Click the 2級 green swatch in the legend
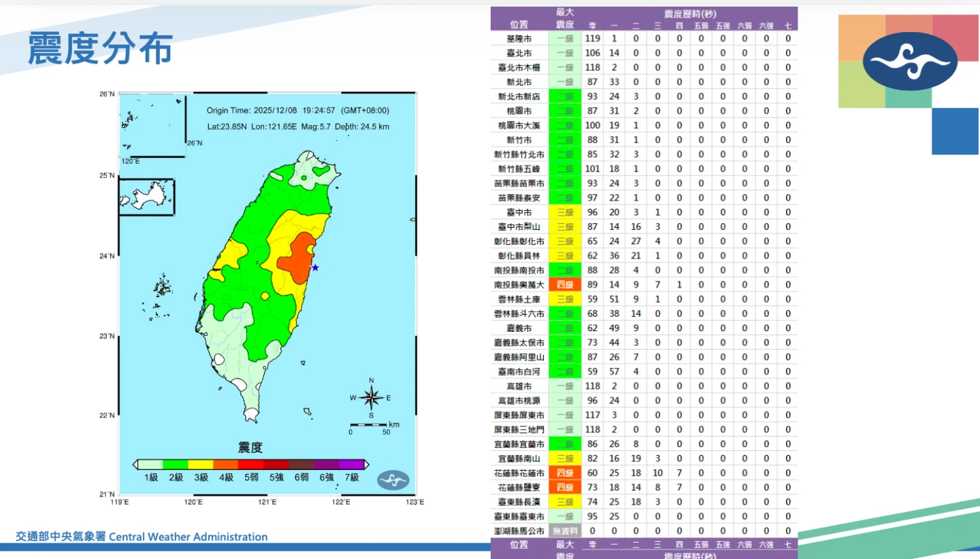This screenshot has width=980, height=559. point(176,464)
